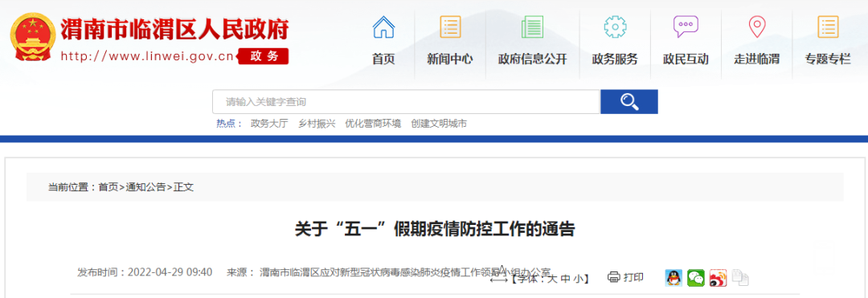
Task: Click 正文 in breadcrumb
Action: 183,187
